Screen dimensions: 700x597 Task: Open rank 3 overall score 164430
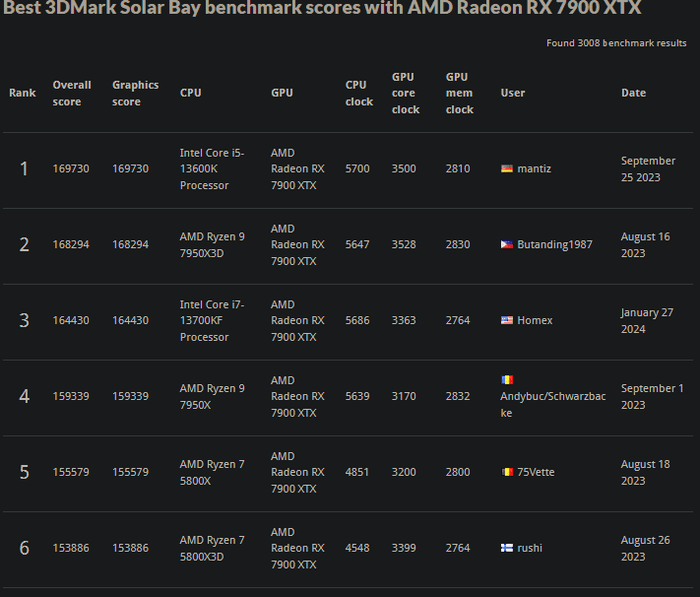tap(71, 320)
